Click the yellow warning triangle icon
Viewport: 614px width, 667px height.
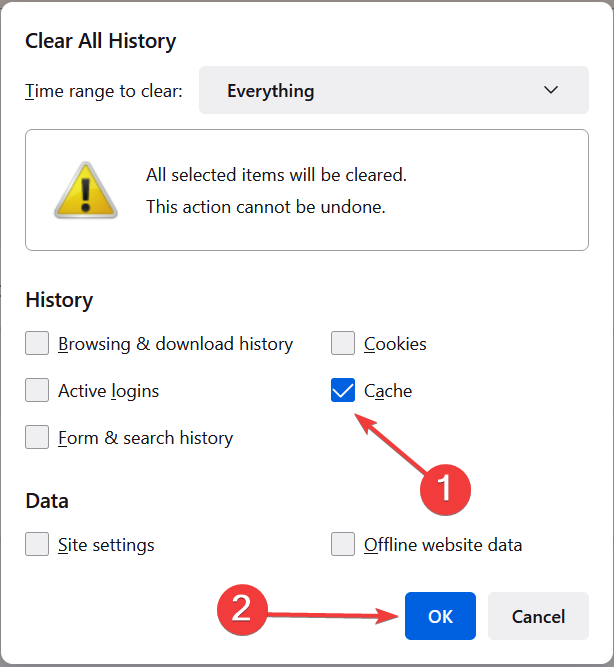(86, 191)
